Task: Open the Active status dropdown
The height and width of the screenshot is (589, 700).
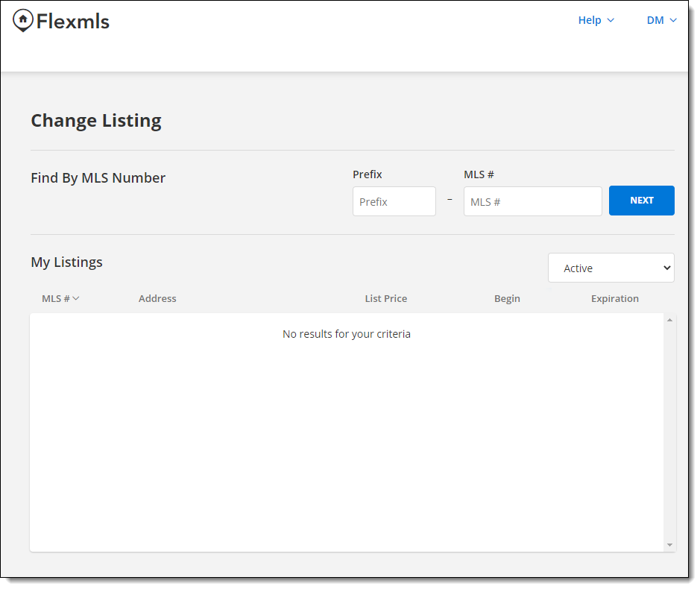Action: (x=611, y=268)
